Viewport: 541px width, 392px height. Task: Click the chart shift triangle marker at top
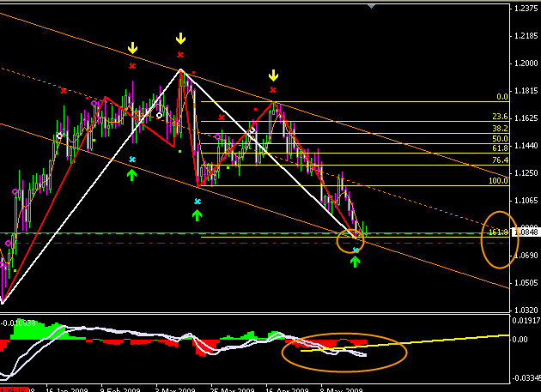tap(371, 6)
